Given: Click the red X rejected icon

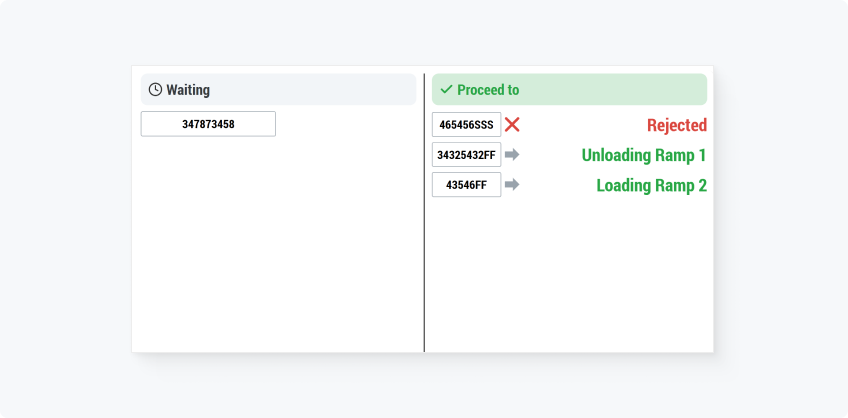Looking at the screenshot, I should pyautogui.click(x=512, y=125).
